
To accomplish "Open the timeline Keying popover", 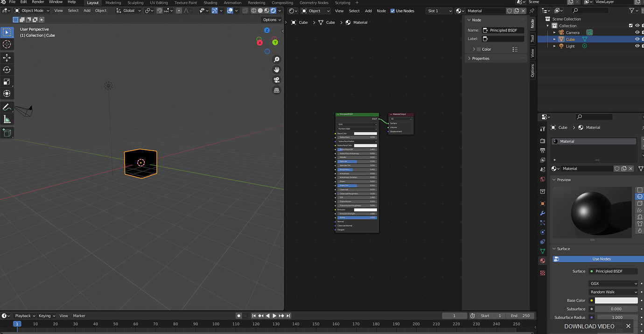I will [47, 316].
